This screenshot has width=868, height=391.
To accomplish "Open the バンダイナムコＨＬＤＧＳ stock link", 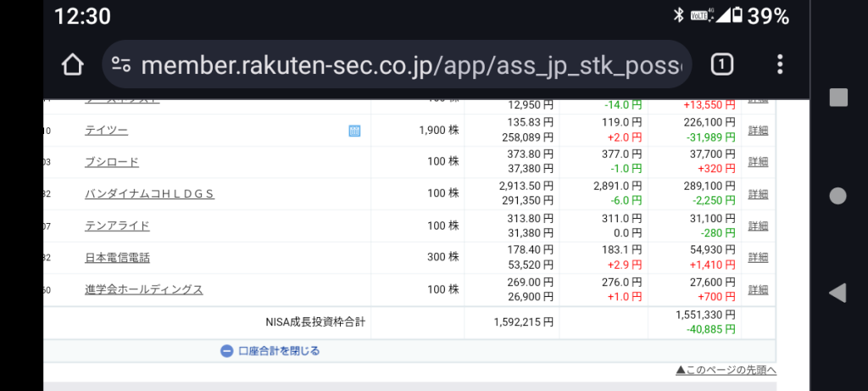I will 149,194.
